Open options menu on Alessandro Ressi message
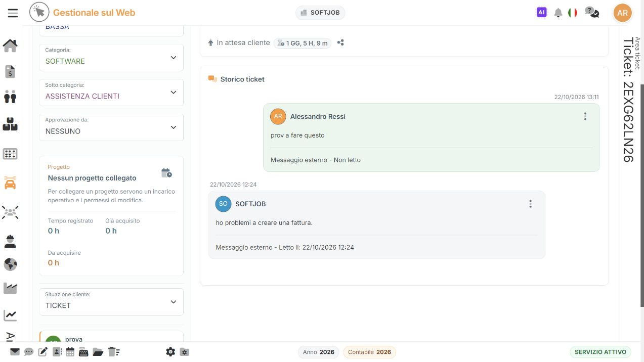Screen dimensions: 644x362 (585, 116)
